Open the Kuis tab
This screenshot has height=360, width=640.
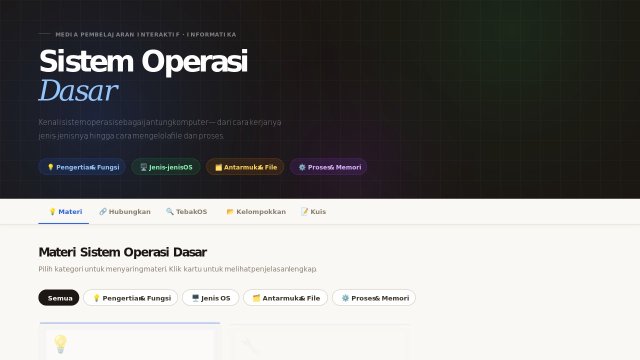pyautogui.click(x=313, y=211)
